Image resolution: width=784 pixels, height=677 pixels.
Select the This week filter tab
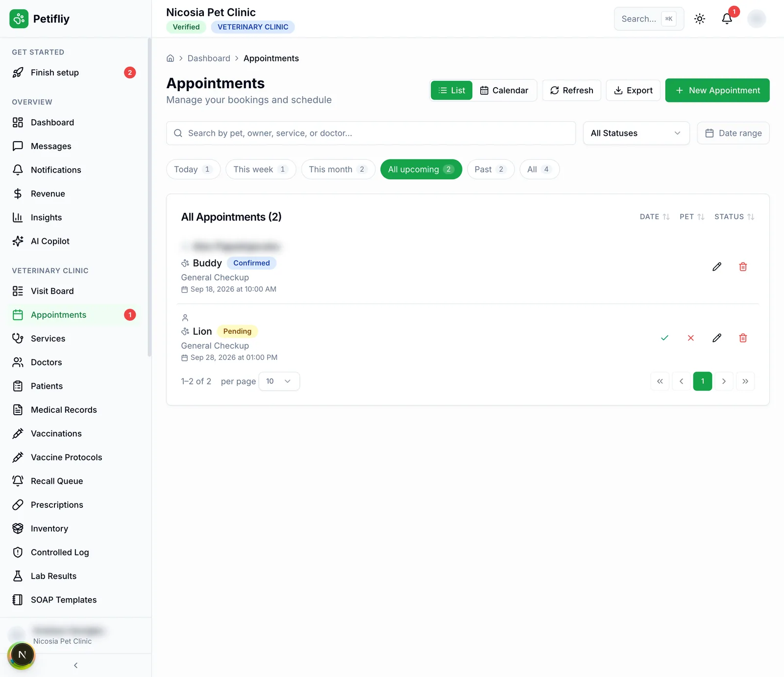261,169
